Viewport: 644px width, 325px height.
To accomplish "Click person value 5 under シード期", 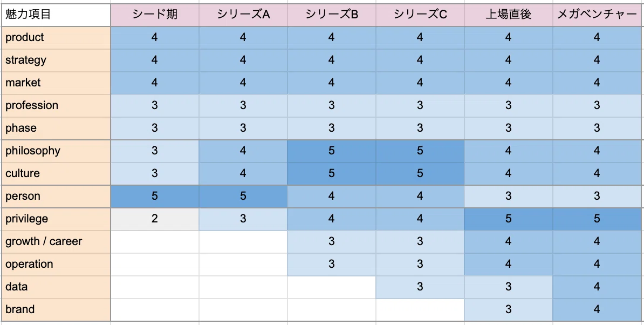I will 155,196.
